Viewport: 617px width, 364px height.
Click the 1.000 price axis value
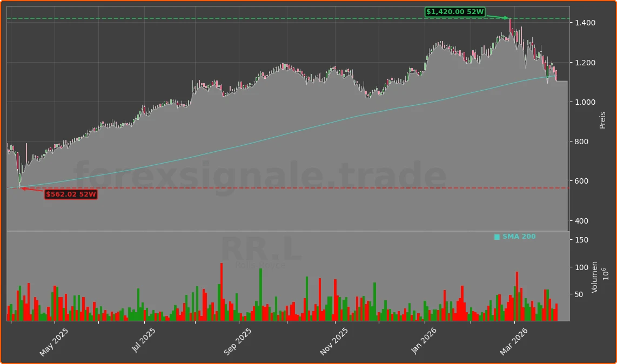585,102
